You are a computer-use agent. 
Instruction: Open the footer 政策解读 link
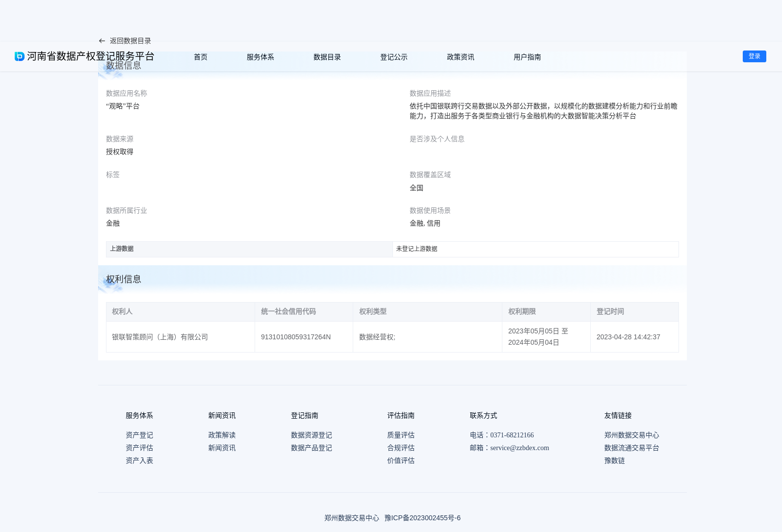pos(222,435)
